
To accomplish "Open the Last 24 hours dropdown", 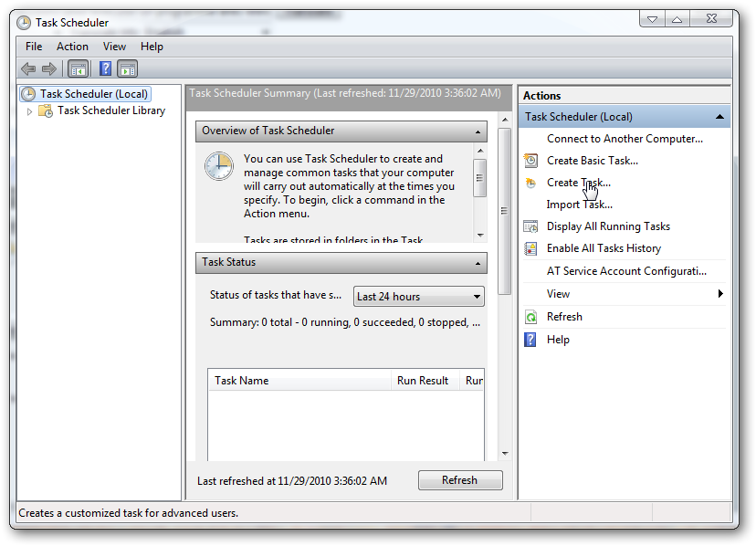I will tap(418, 297).
